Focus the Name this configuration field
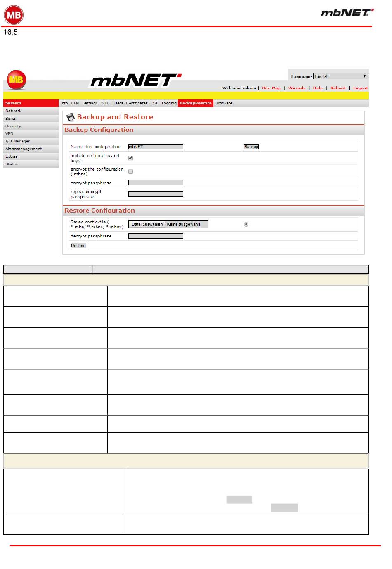This screenshot has height=569, width=392. [x=156, y=147]
